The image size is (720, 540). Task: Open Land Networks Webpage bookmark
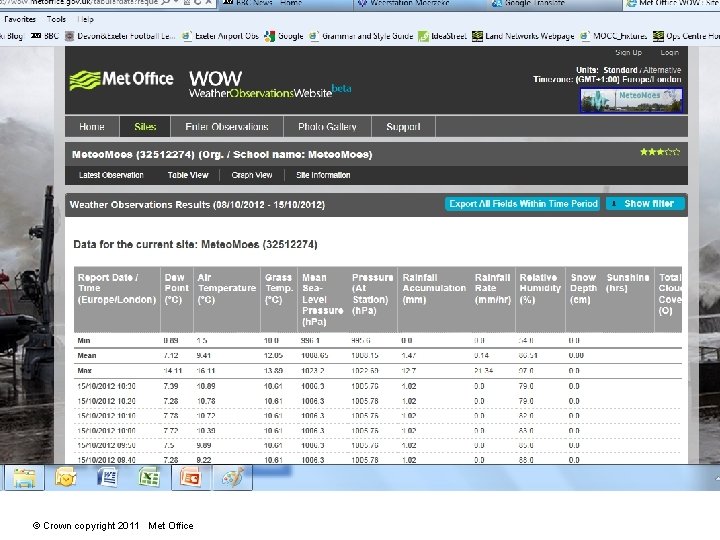(x=523, y=36)
